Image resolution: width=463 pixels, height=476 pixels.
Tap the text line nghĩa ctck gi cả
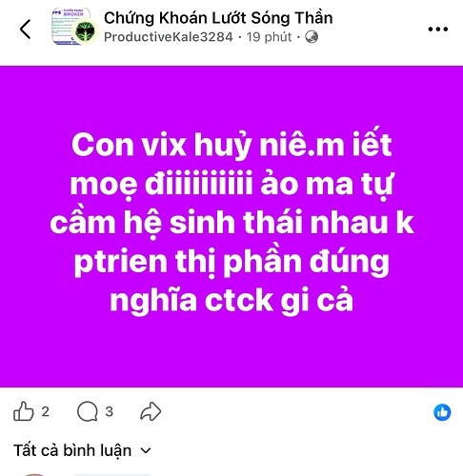(231, 300)
